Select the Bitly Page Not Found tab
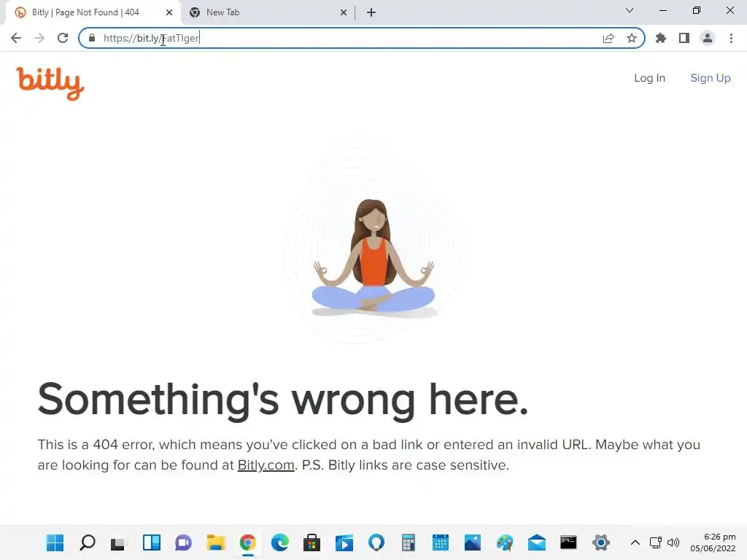747x560 pixels. pos(86,12)
